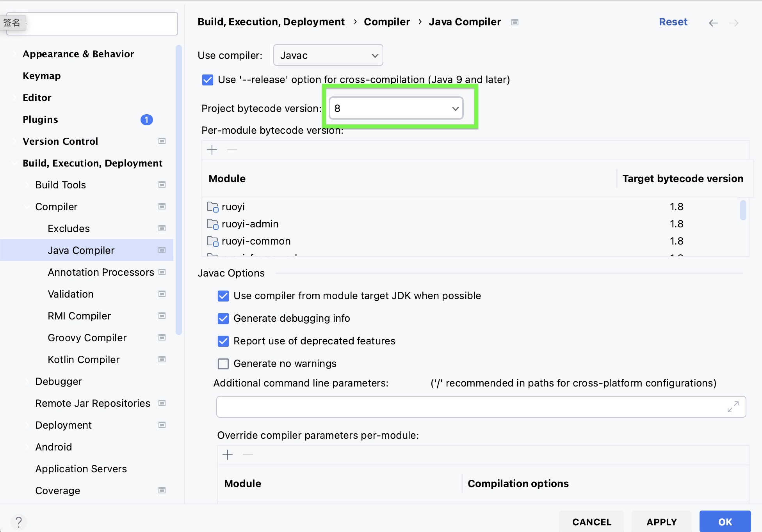
Task: Click the project-level icon beside Java Compiler title
Action: point(515,22)
